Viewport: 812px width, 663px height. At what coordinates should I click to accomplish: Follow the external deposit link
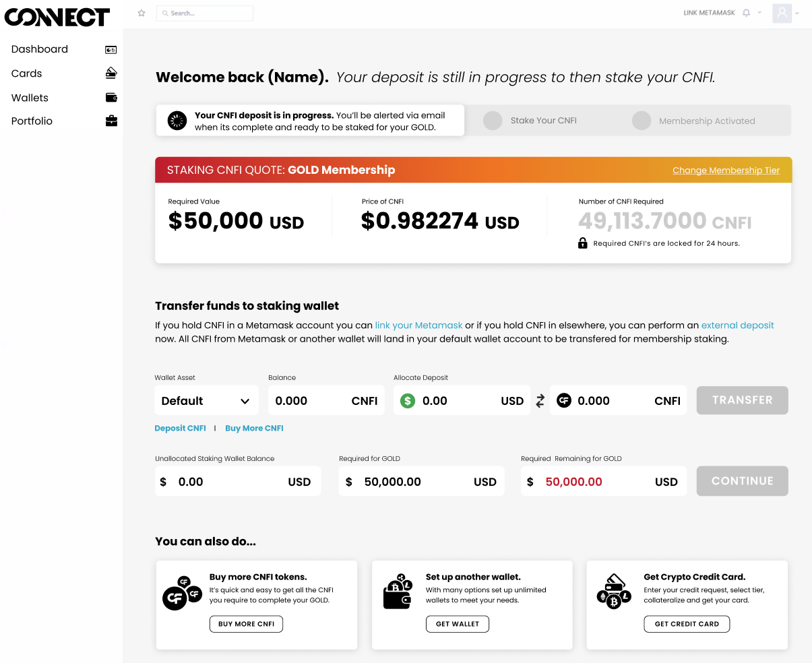(737, 325)
